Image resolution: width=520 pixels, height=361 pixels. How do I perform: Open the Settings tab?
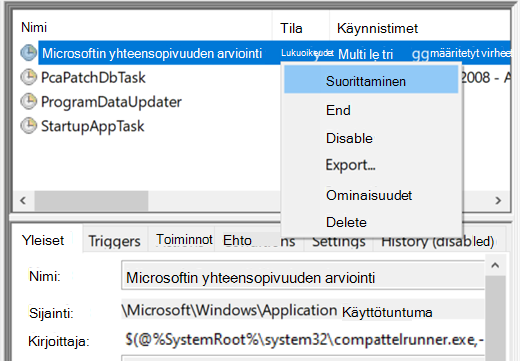[338, 242]
